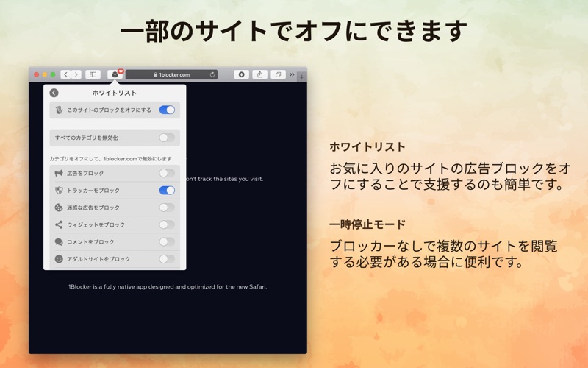
Task: Click the アダルトサイトをブロック label
Action: [98, 259]
